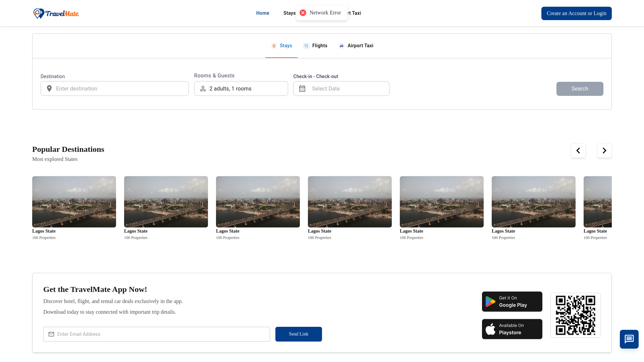The image size is (644, 362).
Task: Click the guests person icon
Action: click(x=203, y=88)
